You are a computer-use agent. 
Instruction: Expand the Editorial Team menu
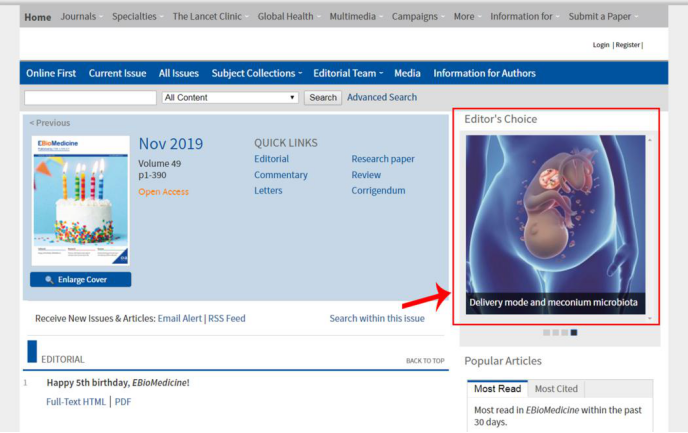[x=348, y=73]
